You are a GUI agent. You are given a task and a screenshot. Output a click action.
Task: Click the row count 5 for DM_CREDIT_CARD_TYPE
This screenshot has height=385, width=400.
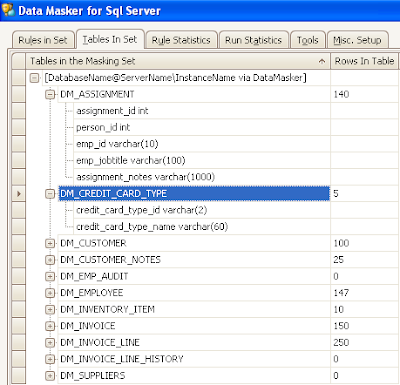[336, 194]
